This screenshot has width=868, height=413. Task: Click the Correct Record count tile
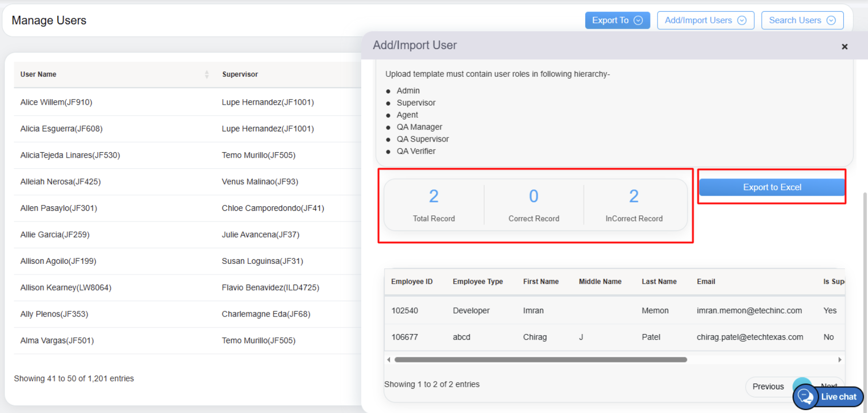[534, 205]
